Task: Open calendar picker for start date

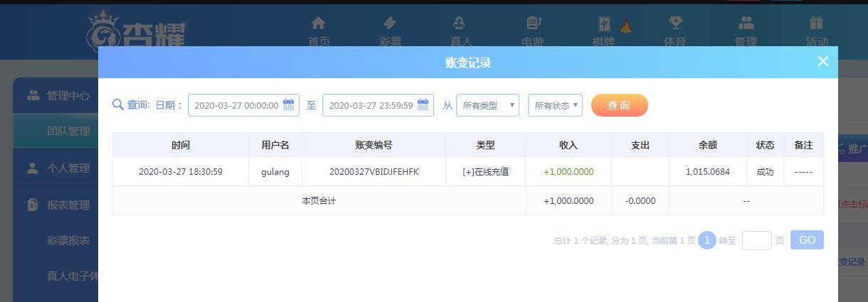Action: coord(289,104)
